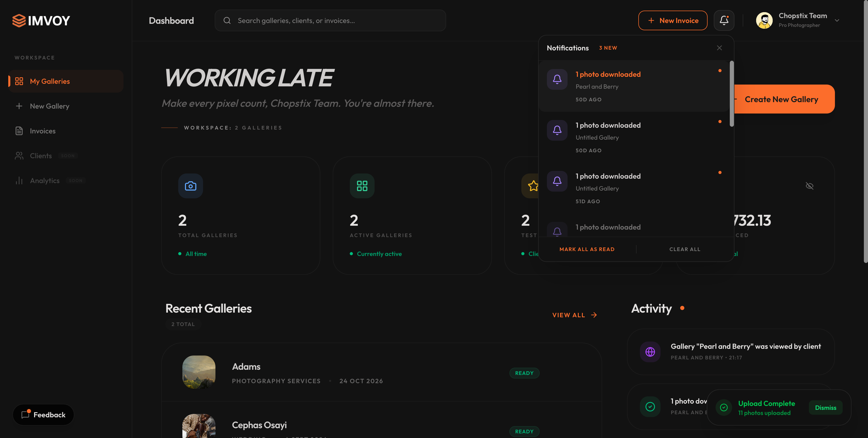This screenshot has width=868, height=438.
Task: Click the search magnifier icon
Action: [x=227, y=21]
